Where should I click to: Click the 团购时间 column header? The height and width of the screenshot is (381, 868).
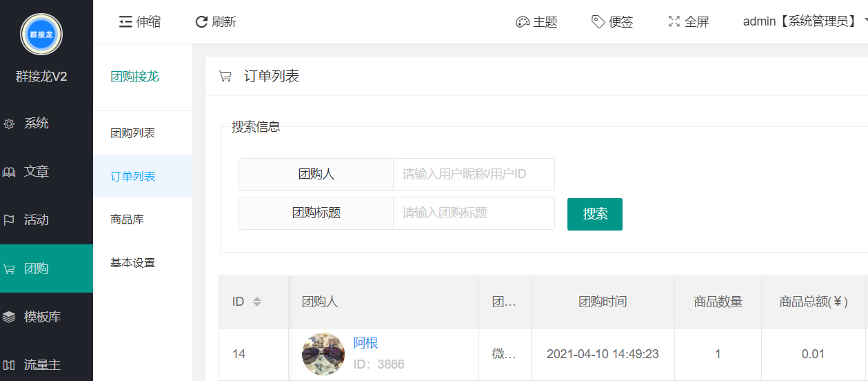(603, 302)
